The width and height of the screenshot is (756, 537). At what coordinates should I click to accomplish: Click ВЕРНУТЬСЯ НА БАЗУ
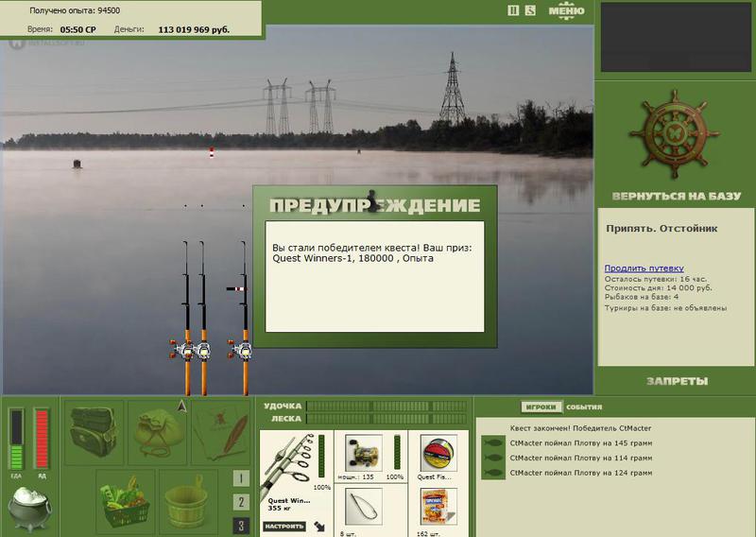[676, 196]
